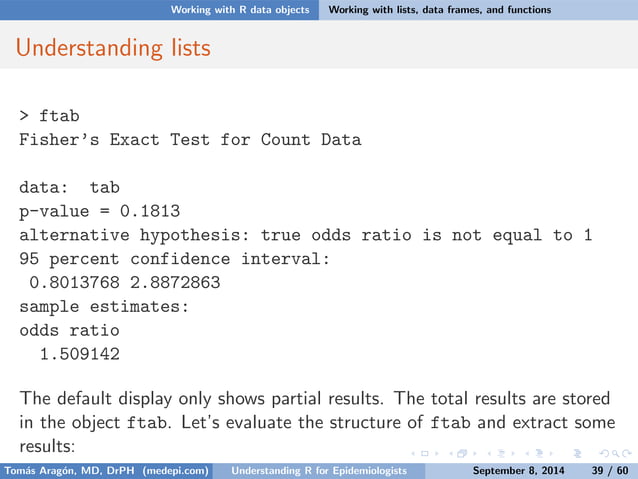The height and width of the screenshot is (479, 638).
Task: Click the section navigation icon
Action: (540, 453)
